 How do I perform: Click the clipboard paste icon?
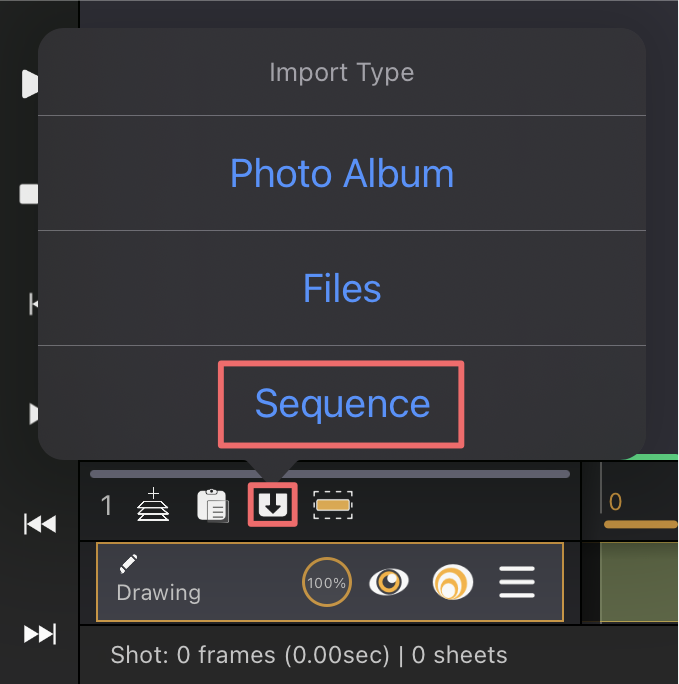pos(212,506)
